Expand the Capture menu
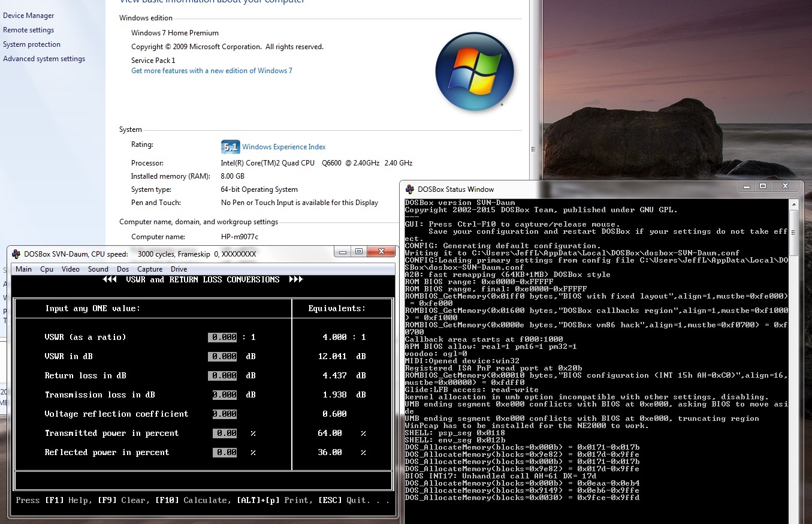This screenshot has width=812, height=524. tap(150, 269)
